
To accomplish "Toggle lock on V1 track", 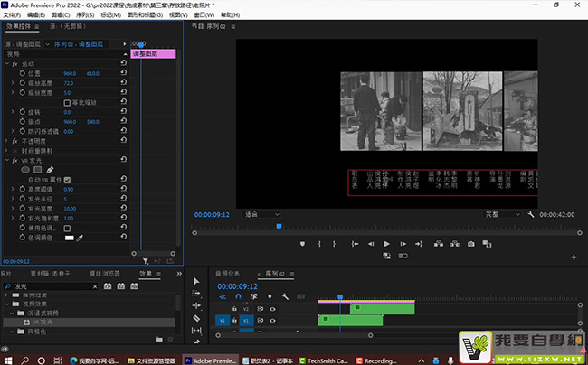I will 234,321.
